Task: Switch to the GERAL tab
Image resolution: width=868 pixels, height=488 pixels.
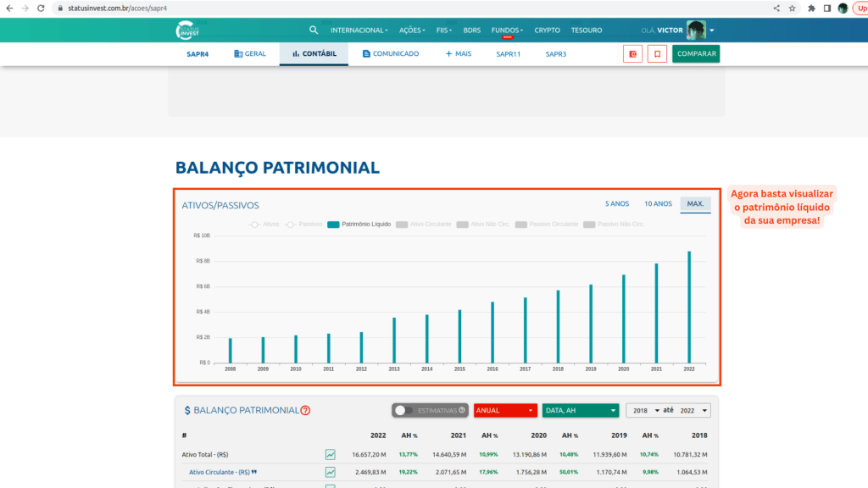Action: pyautogui.click(x=250, y=54)
